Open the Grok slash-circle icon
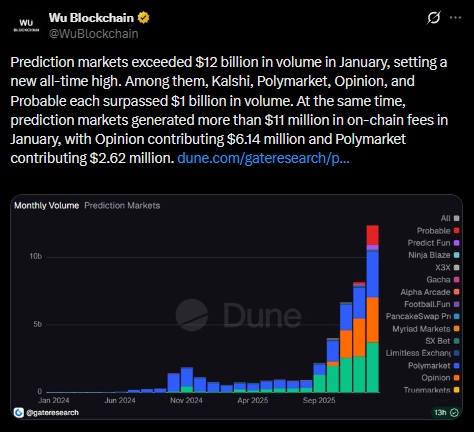This screenshot has width=474, height=432. pos(434,18)
